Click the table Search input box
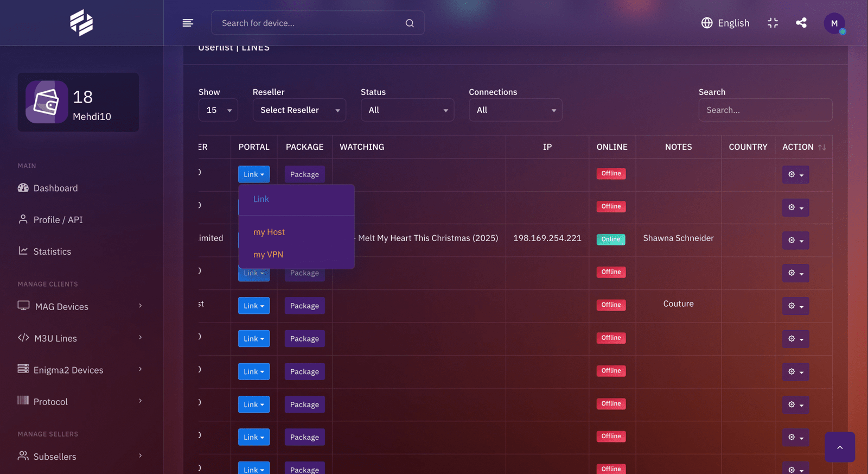The height and width of the screenshot is (474, 868). (765, 110)
